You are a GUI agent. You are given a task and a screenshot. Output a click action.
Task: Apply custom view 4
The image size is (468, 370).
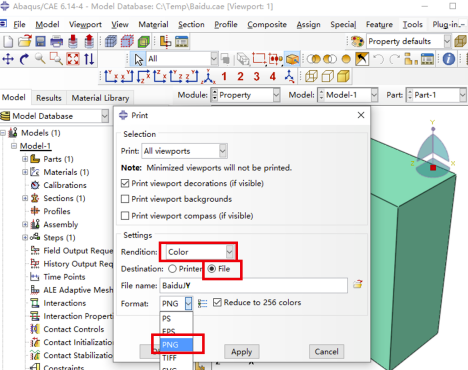(273, 77)
